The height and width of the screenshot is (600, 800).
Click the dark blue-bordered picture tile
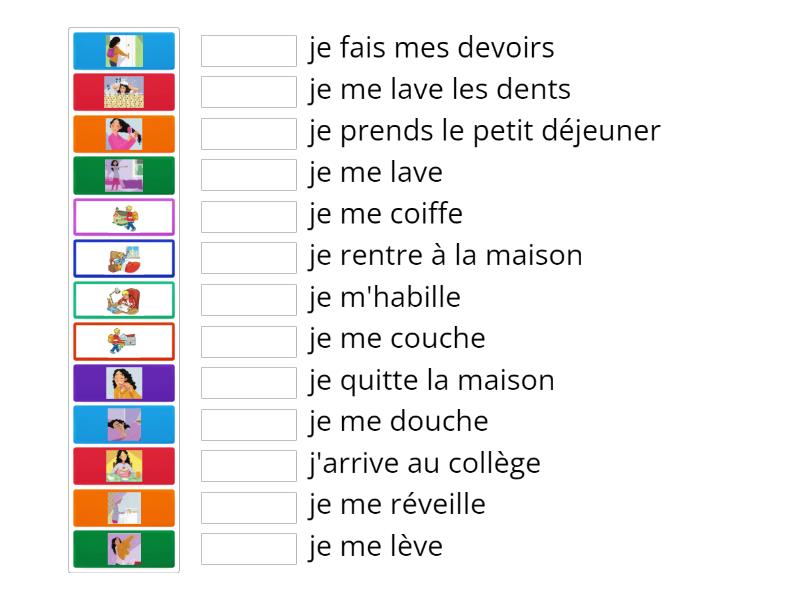pos(124,258)
